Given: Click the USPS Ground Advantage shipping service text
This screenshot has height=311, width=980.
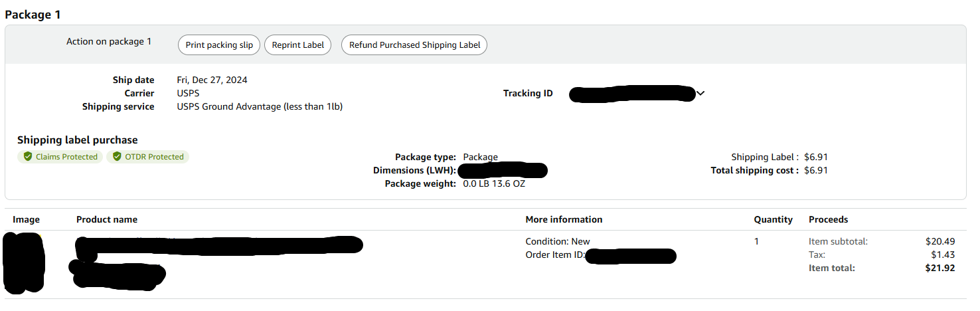Looking at the screenshot, I should (260, 106).
